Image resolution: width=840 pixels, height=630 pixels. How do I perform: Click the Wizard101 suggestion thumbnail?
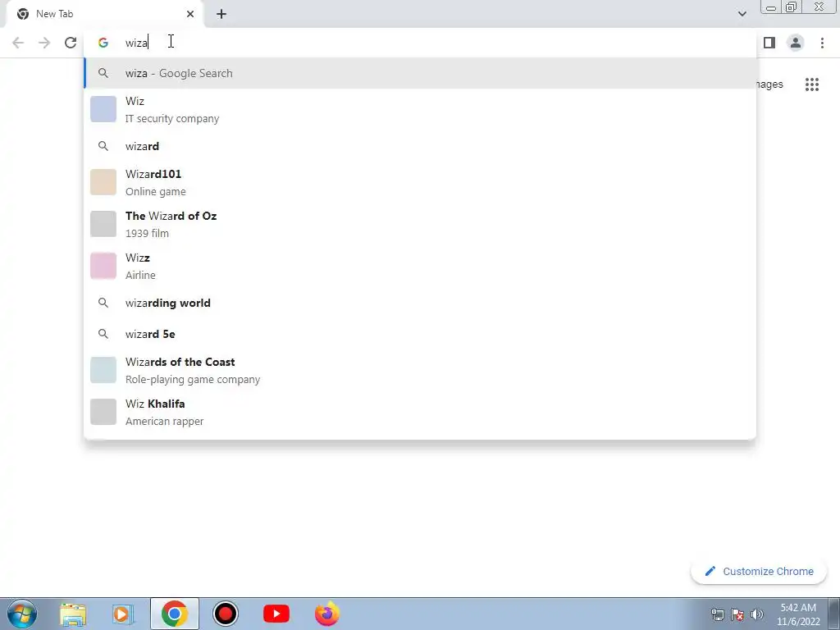coord(103,182)
